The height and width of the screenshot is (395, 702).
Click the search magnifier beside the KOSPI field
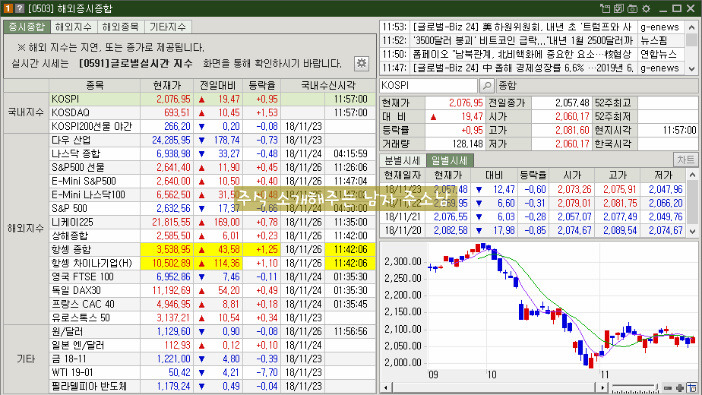pos(487,85)
